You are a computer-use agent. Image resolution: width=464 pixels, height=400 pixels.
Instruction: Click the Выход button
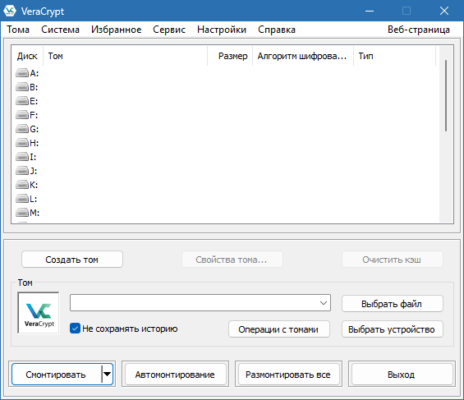[401, 374]
